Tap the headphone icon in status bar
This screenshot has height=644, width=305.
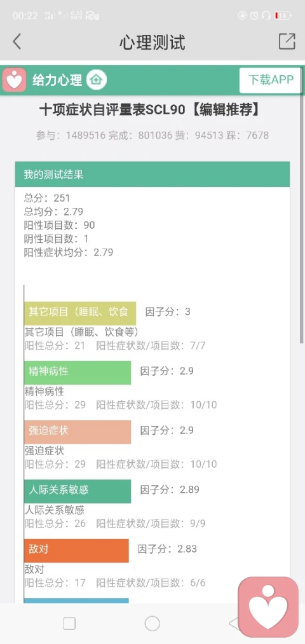(x=266, y=16)
